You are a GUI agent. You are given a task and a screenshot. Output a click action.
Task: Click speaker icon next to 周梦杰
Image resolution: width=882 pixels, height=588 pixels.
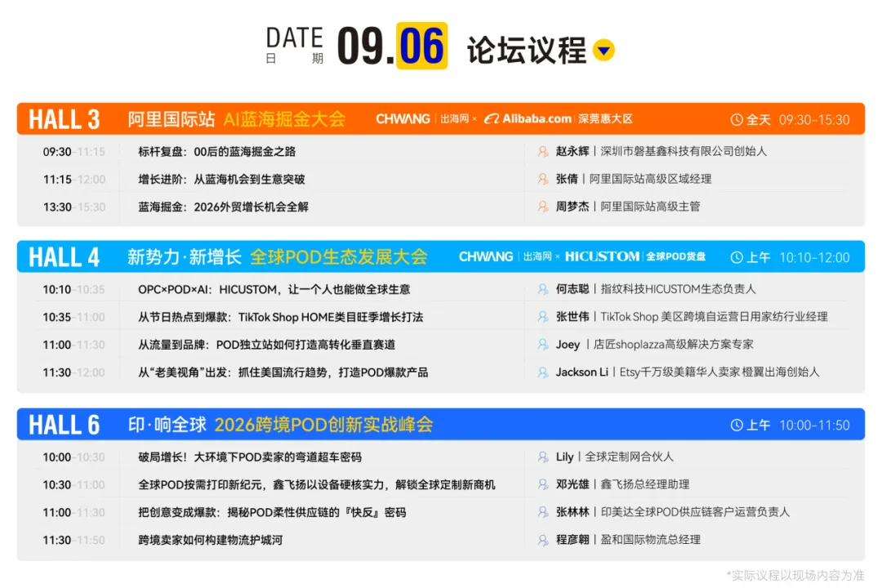(543, 207)
